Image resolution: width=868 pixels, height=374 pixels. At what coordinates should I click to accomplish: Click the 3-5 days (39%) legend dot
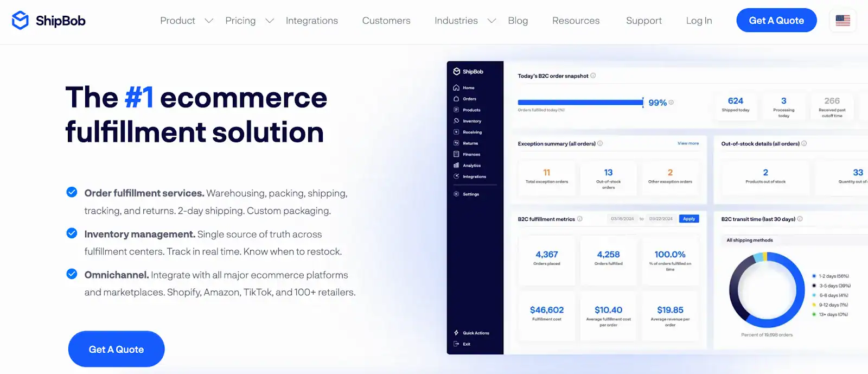[x=814, y=286]
